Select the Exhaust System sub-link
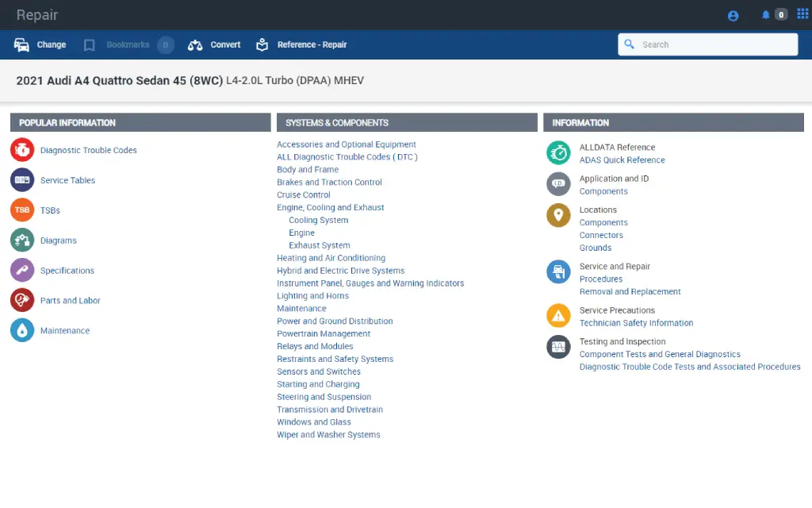812x508 pixels. 320,246
